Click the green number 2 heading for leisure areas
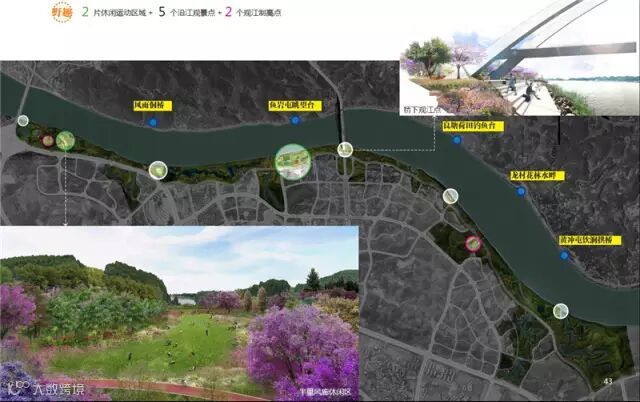The width and height of the screenshot is (640, 402). click(x=85, y=12)
